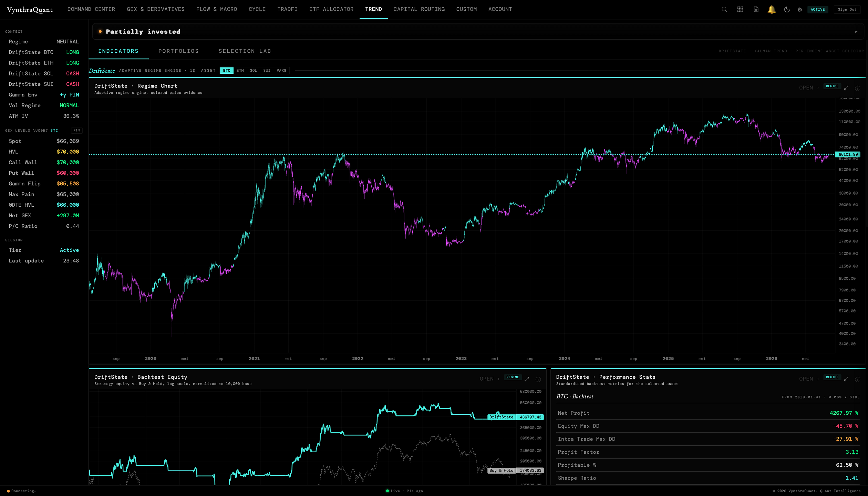Click the Gamma Flip $65,508 value

(68, 184)
